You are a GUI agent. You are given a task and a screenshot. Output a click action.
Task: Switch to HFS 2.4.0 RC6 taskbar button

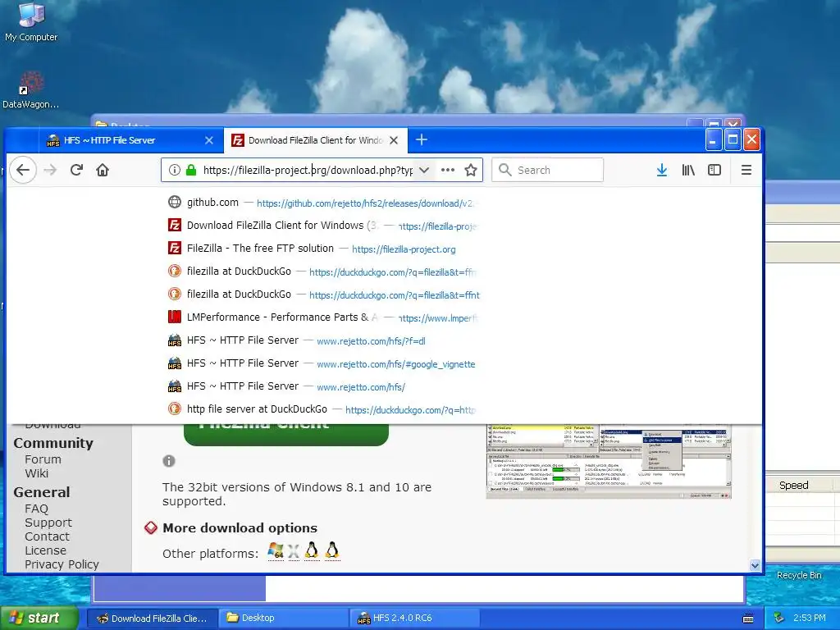pyautogui.click(x=415, y=618)
